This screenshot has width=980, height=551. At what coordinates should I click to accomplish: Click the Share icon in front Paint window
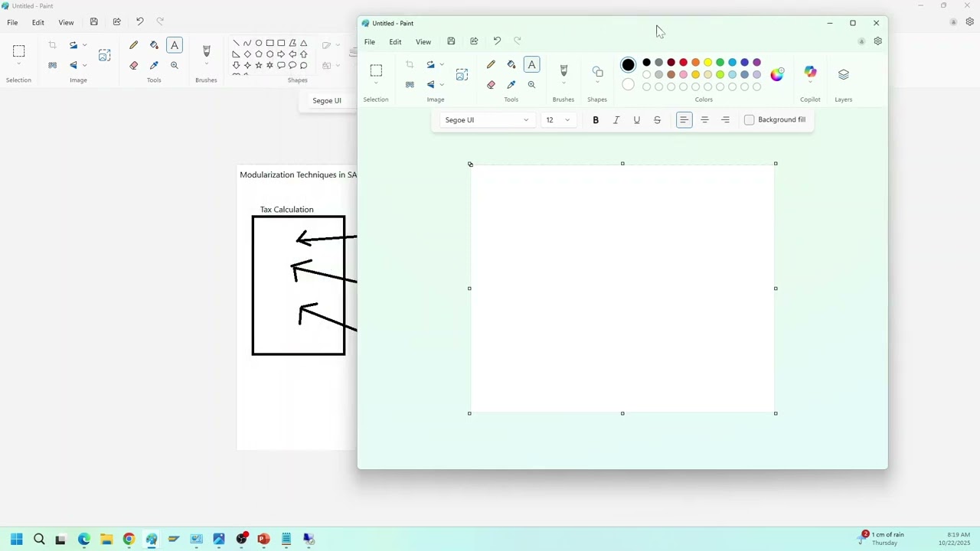474,41
